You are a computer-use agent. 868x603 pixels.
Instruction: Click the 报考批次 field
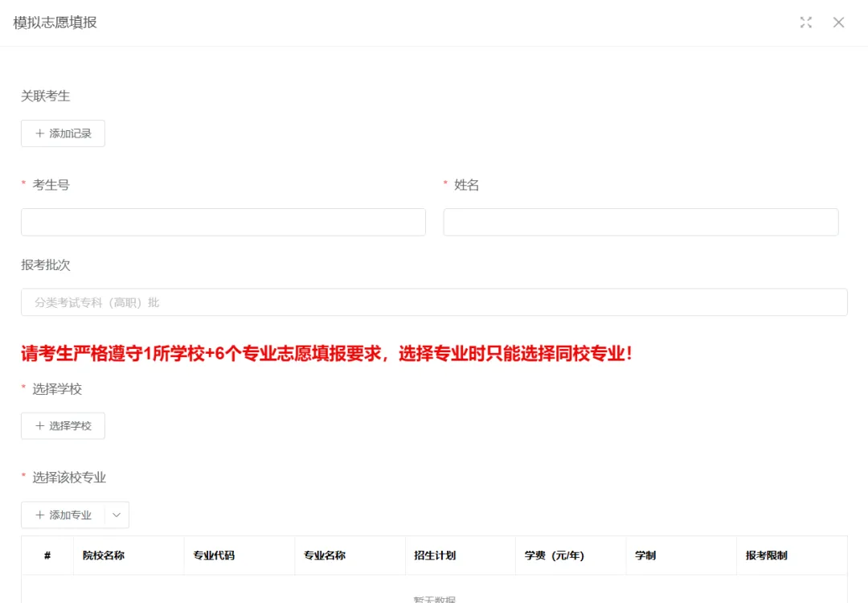(434, 302)
